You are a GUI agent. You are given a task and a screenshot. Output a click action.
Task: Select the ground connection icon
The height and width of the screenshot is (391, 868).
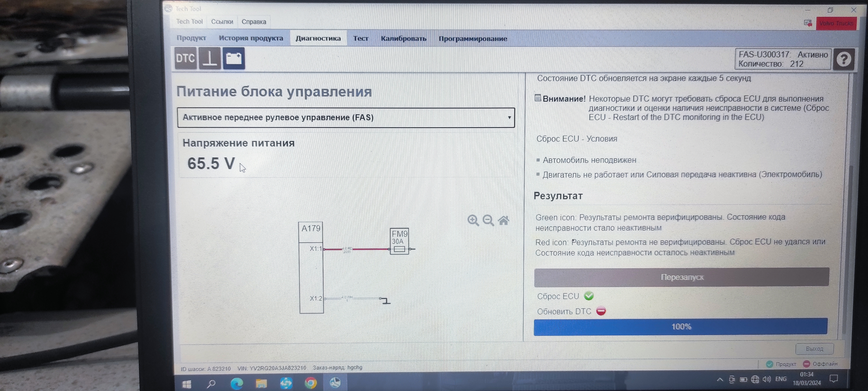[210, 58]
